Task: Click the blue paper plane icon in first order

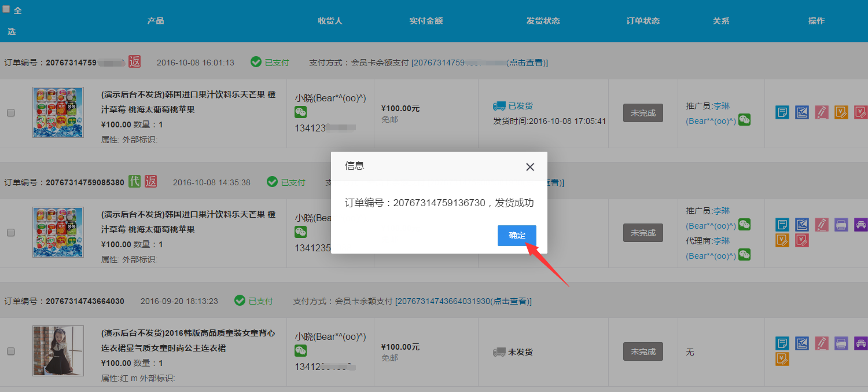Action: click(x=802, y=112)
